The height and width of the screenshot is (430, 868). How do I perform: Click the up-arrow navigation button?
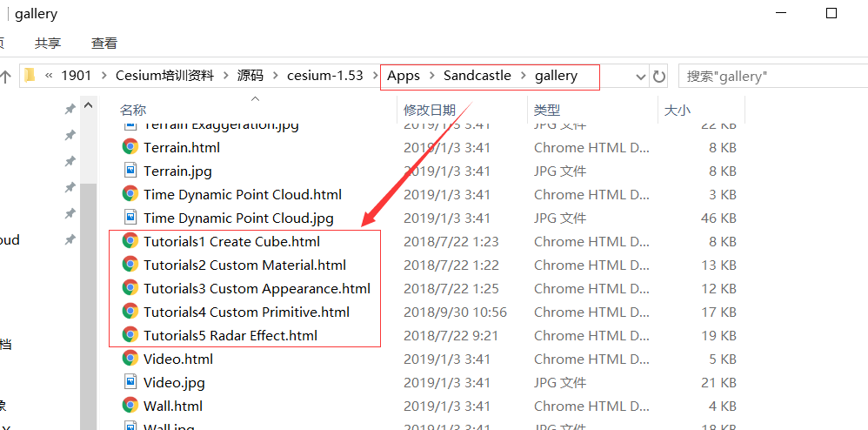(5, 77)
